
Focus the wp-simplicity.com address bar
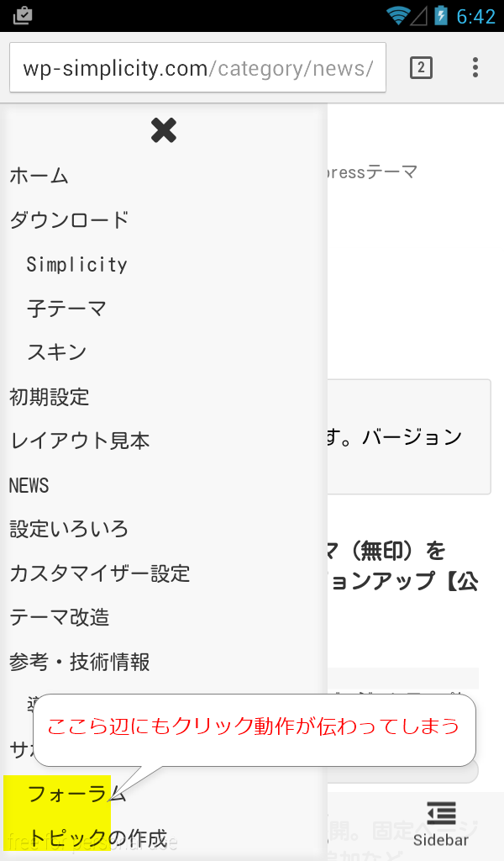click(x=197, y=67)
